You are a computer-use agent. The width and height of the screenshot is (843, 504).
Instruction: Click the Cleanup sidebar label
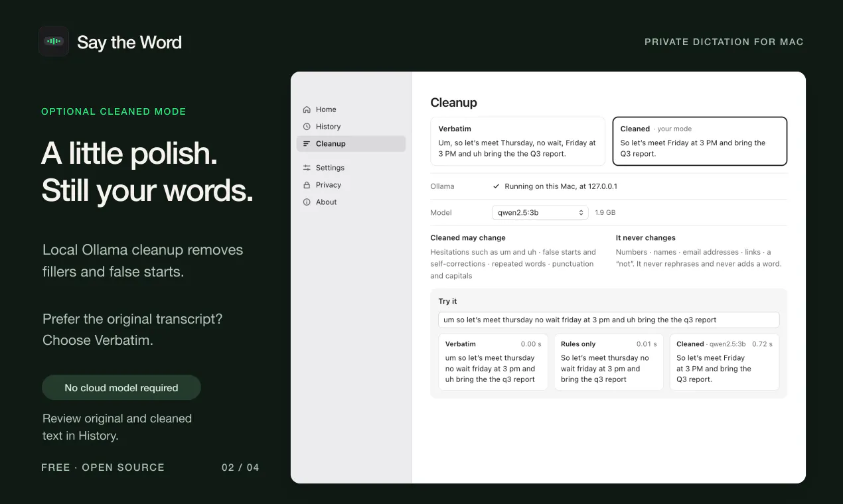click(x=331, y=144)
